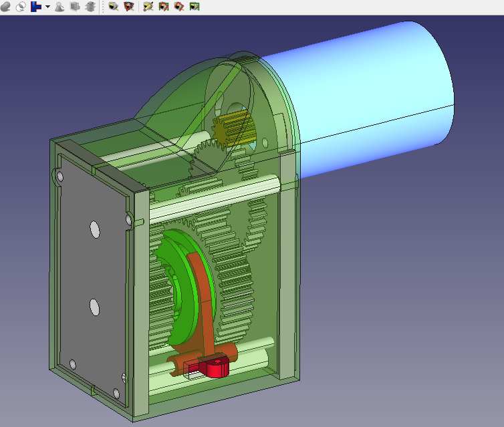Click the measure icon with green bars and red square

[164, 7]
